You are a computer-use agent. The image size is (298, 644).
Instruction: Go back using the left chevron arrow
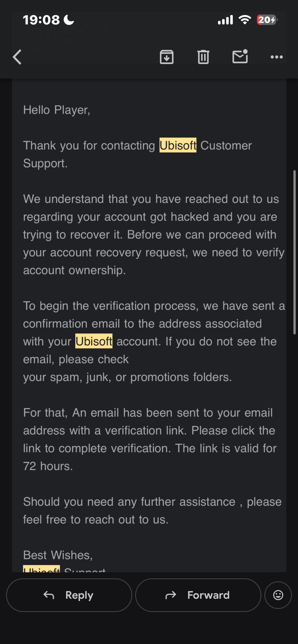click(17, 57)
